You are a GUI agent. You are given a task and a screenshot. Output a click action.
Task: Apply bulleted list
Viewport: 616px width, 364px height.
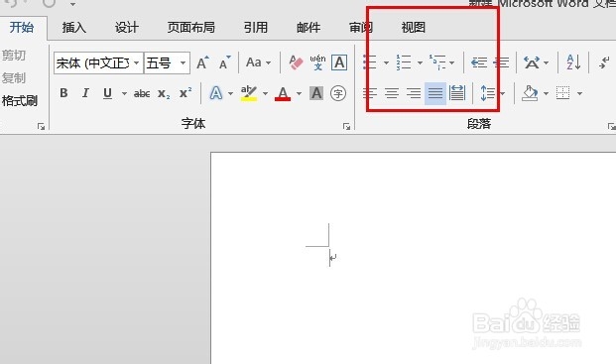click(370, 62)
